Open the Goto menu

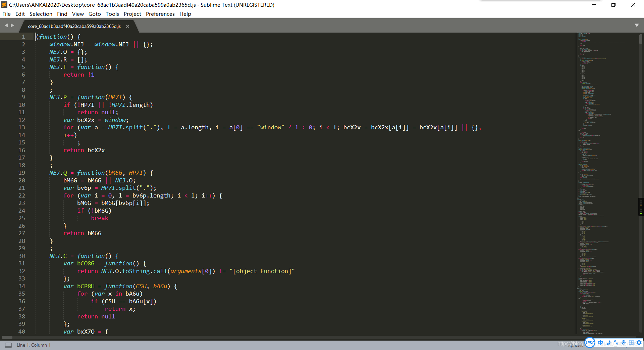click(95, 14)
